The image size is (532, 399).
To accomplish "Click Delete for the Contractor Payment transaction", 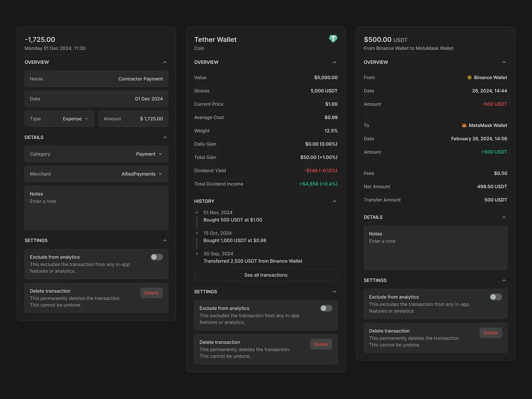I will [x=151, y=293].
